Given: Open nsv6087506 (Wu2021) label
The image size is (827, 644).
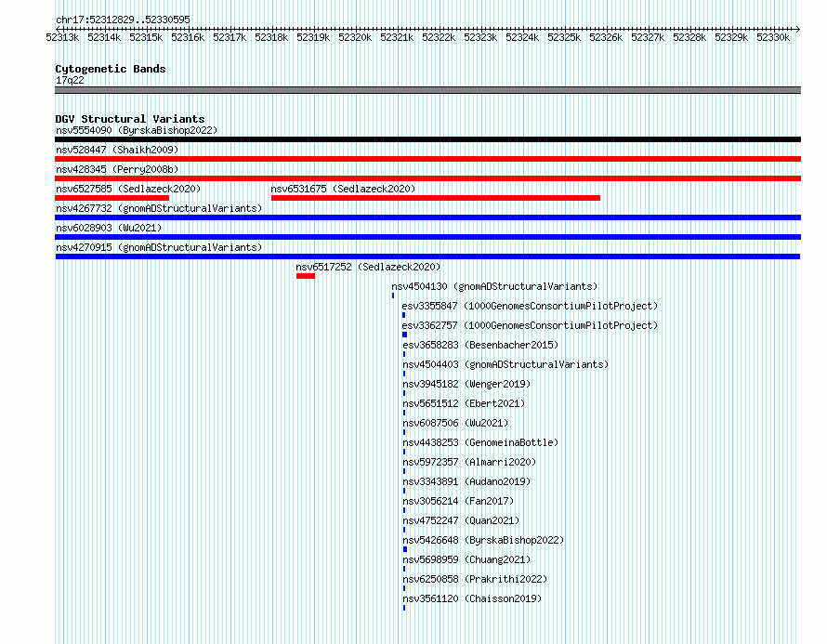Looking at the screenshot, I should tap(455, 423).
